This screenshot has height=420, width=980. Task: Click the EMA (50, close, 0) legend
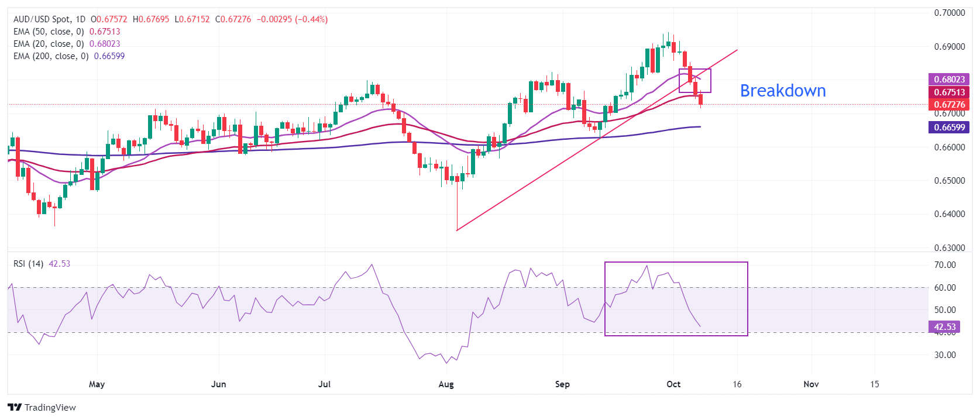coord(49,32)
